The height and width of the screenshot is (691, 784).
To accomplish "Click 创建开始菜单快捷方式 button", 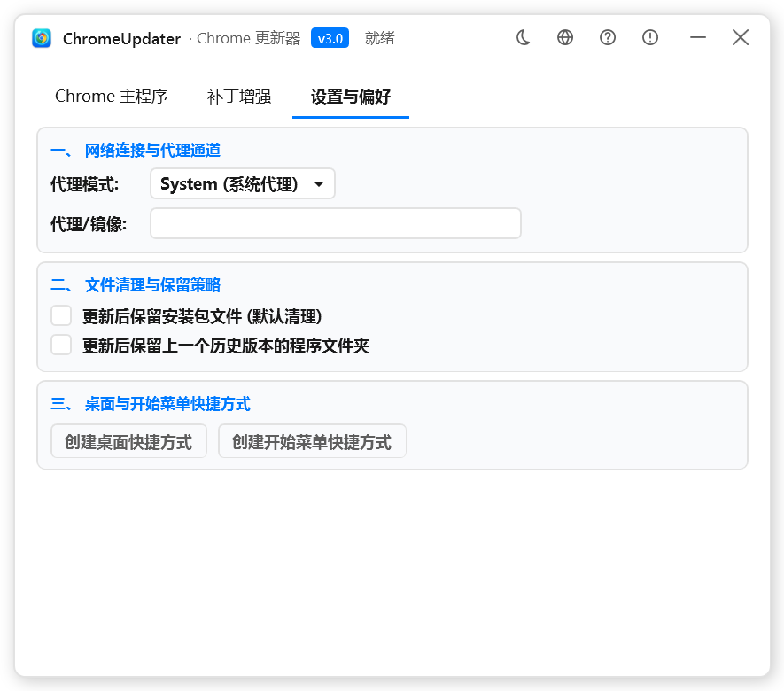I will coord(312,441).
